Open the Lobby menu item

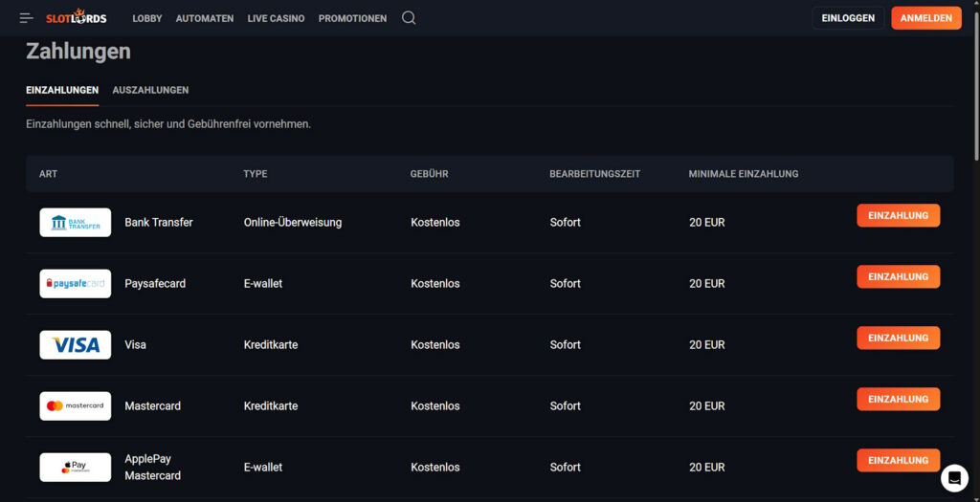(147, 18)
